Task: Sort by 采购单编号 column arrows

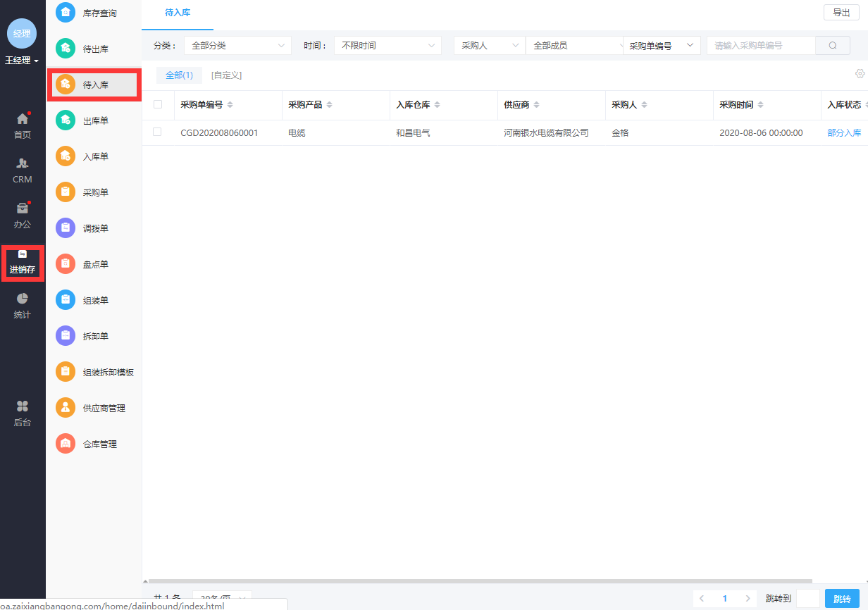Action: click(230, 105)
